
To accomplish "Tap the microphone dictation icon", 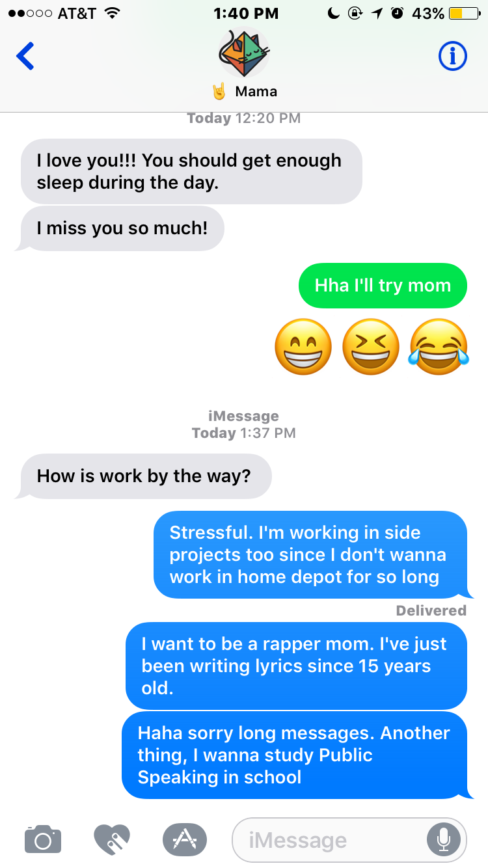I will pos(444,839).
